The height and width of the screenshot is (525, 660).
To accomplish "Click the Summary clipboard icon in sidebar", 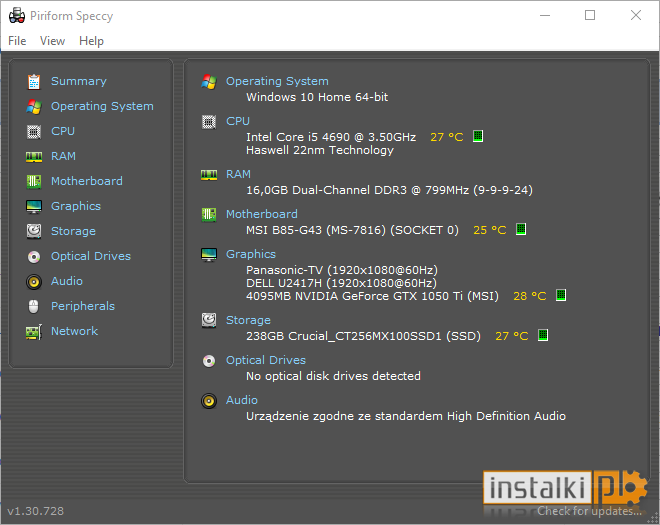I will [x=34, y=82].
